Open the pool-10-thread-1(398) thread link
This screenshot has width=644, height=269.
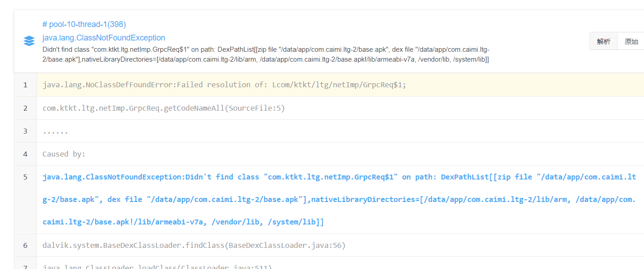point(84,24)
